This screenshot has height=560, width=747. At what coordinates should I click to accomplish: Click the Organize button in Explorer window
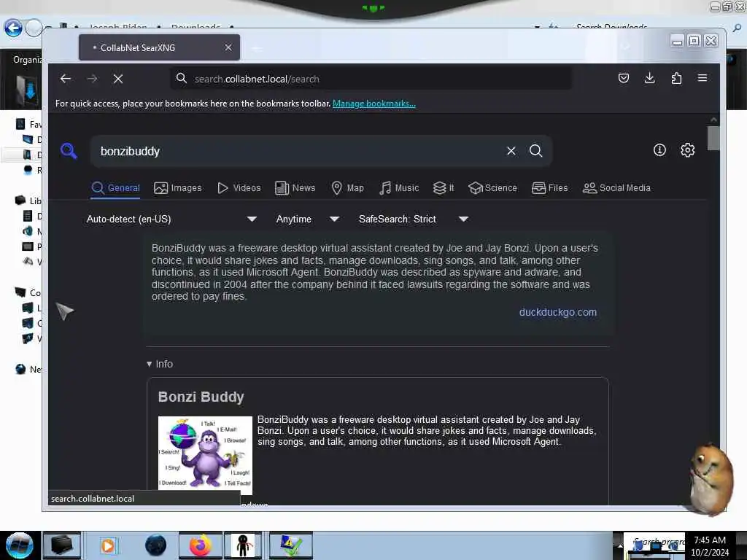[27, 60]
